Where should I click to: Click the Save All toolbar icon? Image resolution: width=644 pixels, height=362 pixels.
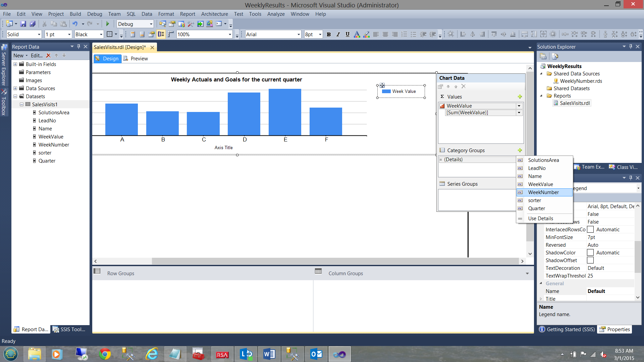click(x=33, y=24)
